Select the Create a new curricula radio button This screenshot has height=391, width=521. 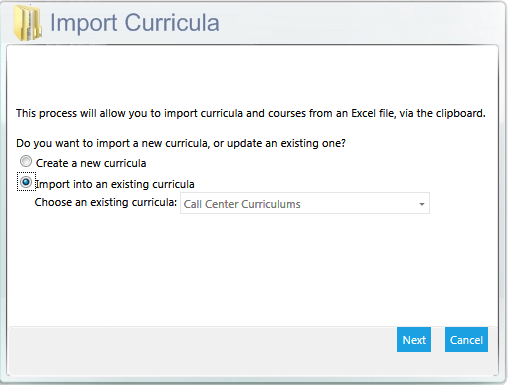(x=26, y=162)
